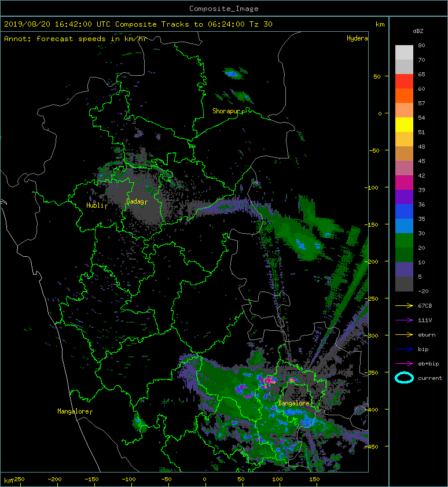Click the truncated Hydera label at map corner
Screen dimensions: 448x487
pos(357,38)
